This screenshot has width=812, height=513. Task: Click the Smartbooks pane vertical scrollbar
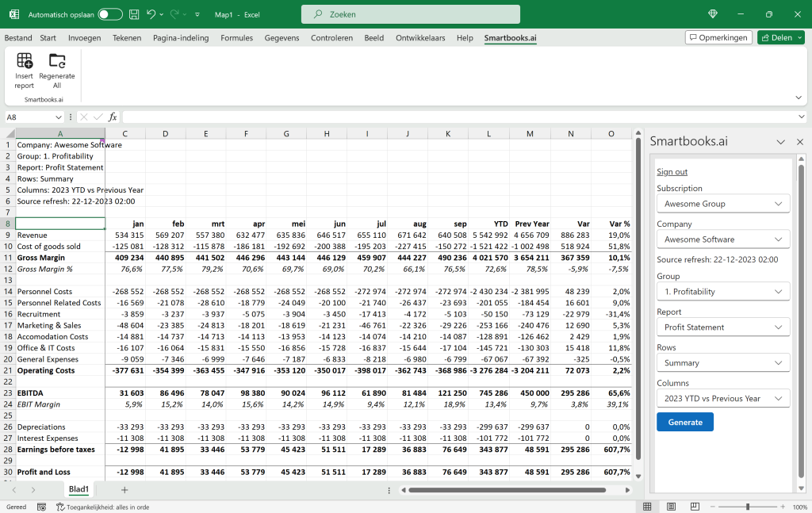(801, 321)
